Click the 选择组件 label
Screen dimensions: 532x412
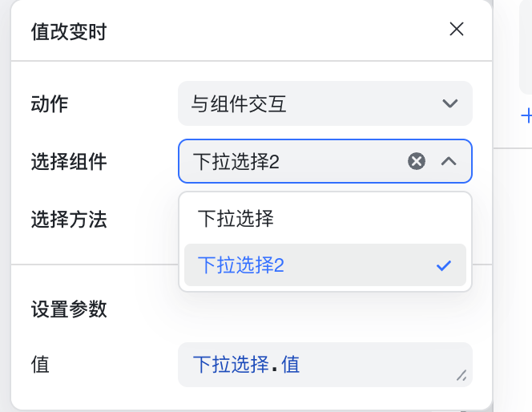[x=69, y=161]
